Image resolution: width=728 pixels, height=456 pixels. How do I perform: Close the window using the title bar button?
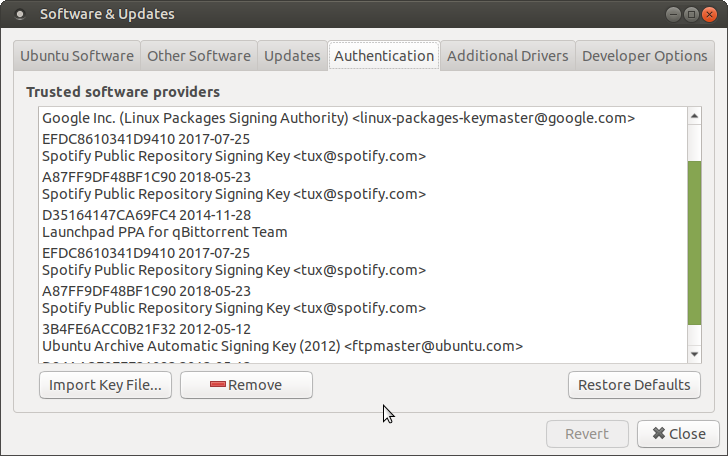click(x=710, y=14)
